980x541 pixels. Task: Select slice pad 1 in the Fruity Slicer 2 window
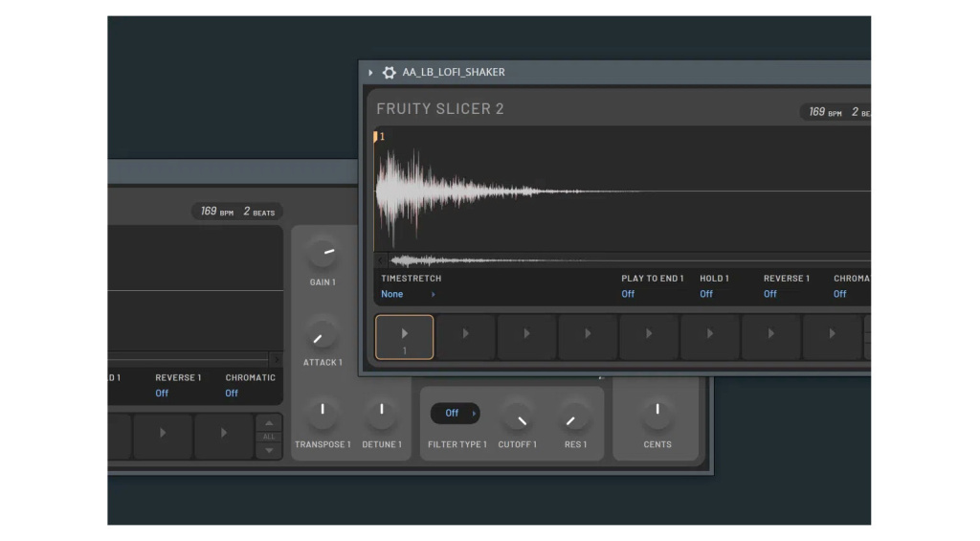click(x=405, y=337)
